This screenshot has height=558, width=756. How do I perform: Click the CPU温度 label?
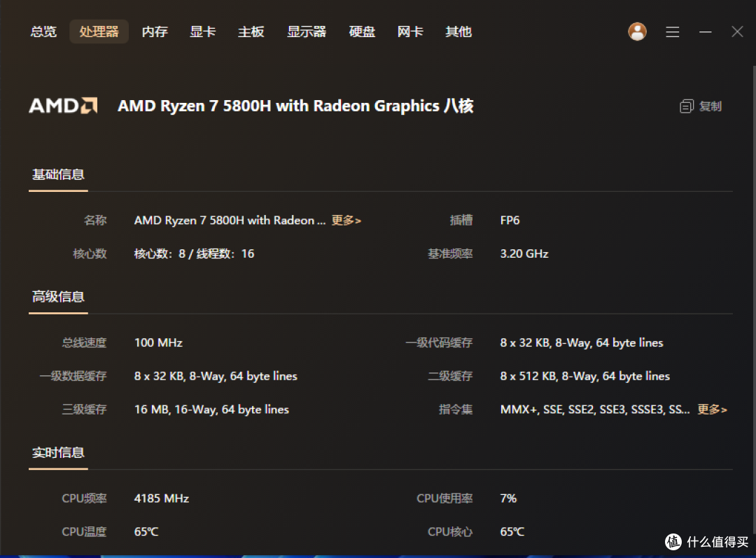84,531
